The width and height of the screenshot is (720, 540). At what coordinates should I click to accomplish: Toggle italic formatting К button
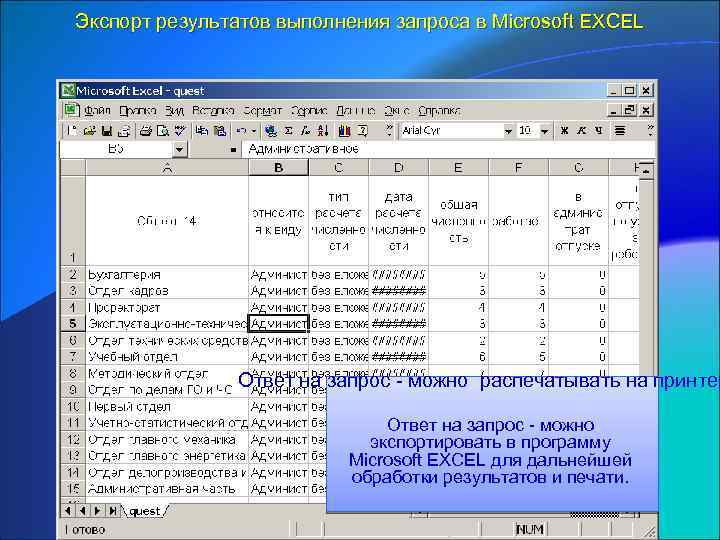[581, 131]
